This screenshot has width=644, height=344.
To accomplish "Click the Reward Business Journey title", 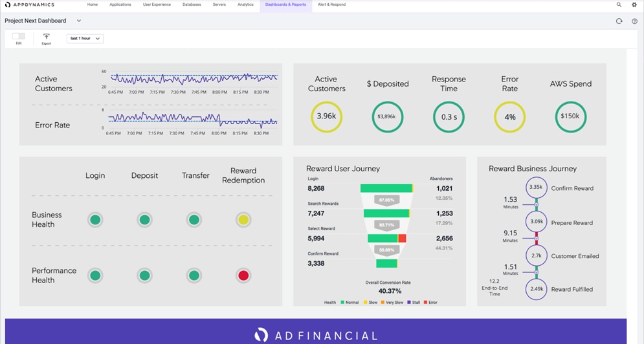I will coord(533,169).
